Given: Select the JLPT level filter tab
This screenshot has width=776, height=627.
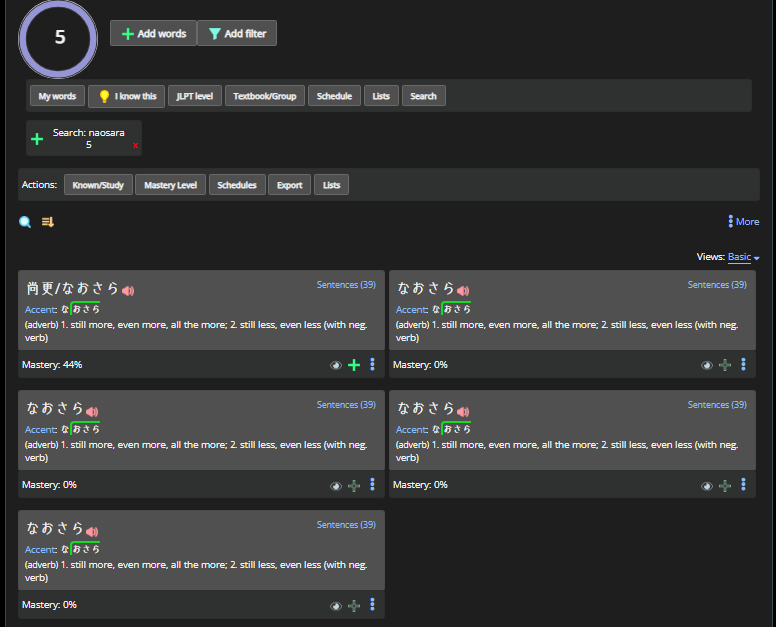Looking at the screenshot, I should [194, 96].
